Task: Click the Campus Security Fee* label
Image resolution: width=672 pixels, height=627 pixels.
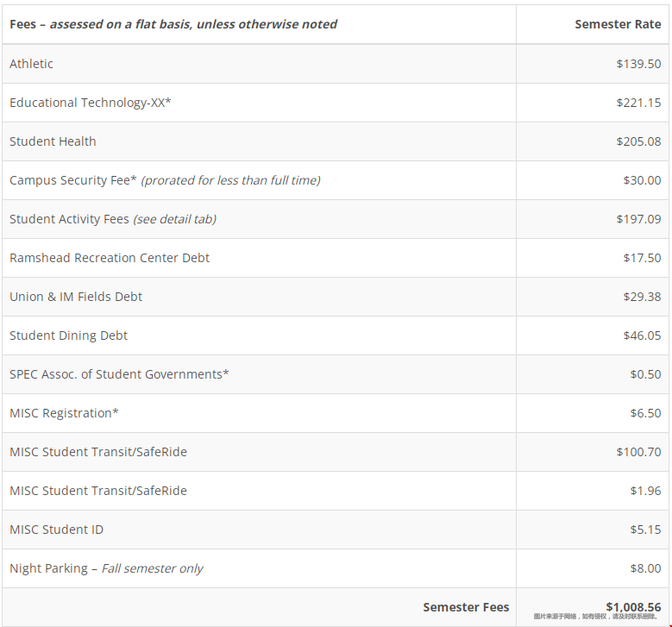Action: click(x=73, y=180)
